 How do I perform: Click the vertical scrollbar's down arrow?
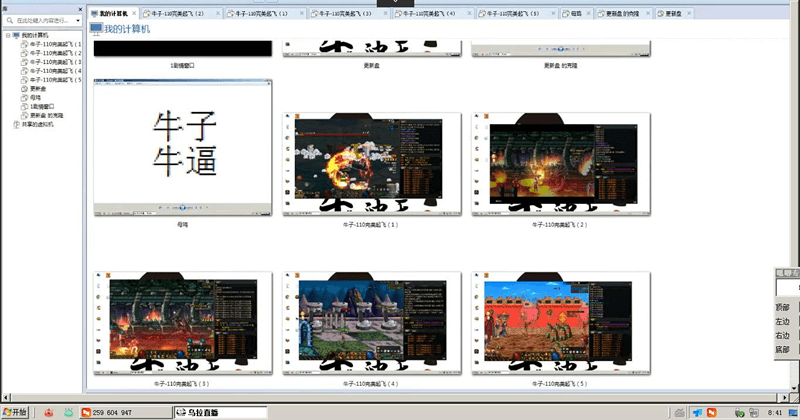coord(795,388)
